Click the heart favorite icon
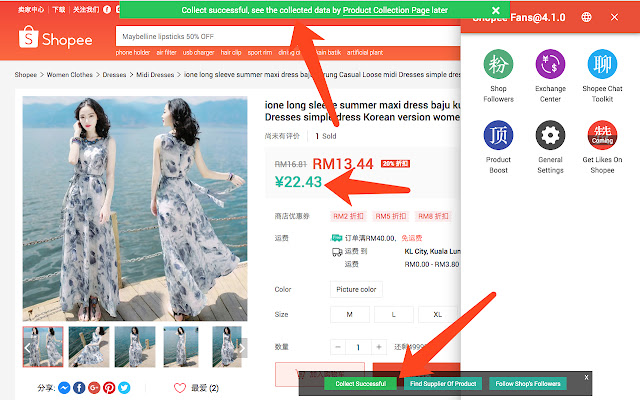 click(x=180, y=388)
